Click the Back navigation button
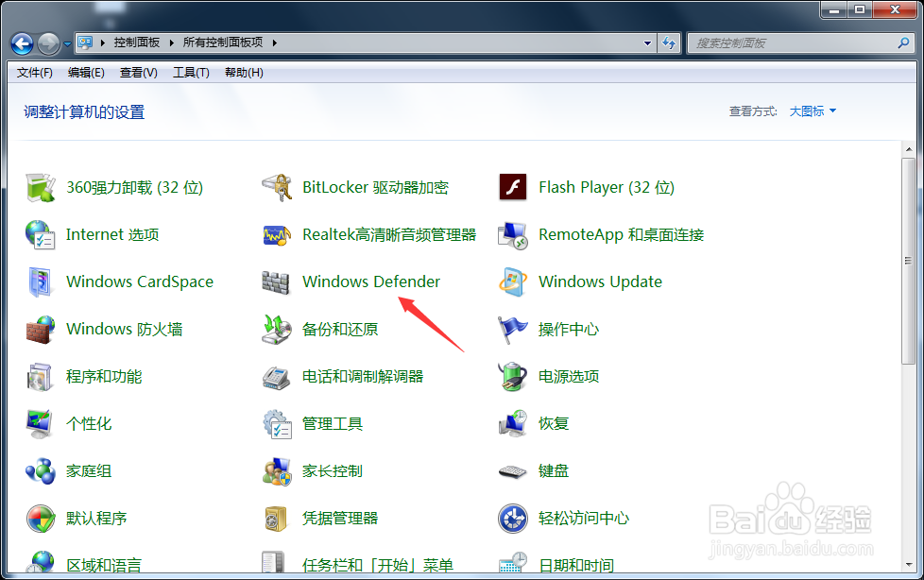Screen dimensions: 924x580 click(x=23, y=43)
